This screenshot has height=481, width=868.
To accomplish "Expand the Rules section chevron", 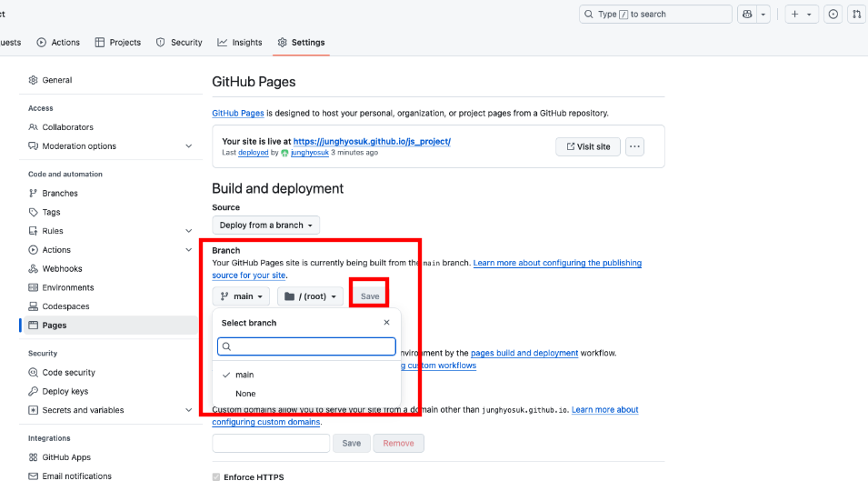I will click(189, 231).
